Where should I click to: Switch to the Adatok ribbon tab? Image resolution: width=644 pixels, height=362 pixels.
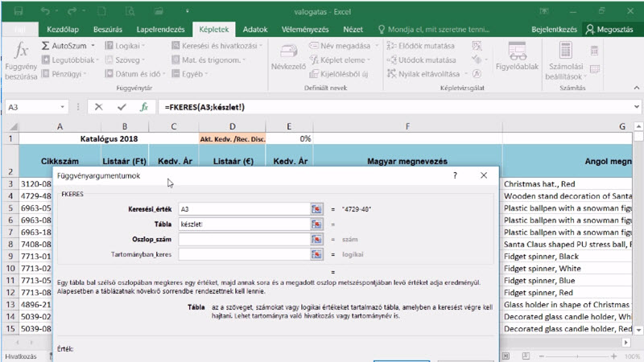(255, 30)
